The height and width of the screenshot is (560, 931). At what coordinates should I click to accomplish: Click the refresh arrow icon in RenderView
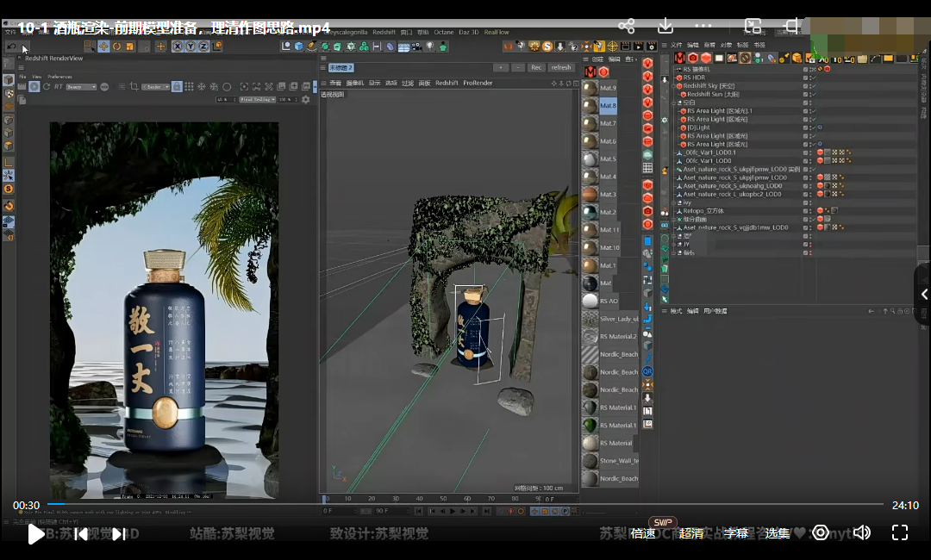tap(47, 87)
